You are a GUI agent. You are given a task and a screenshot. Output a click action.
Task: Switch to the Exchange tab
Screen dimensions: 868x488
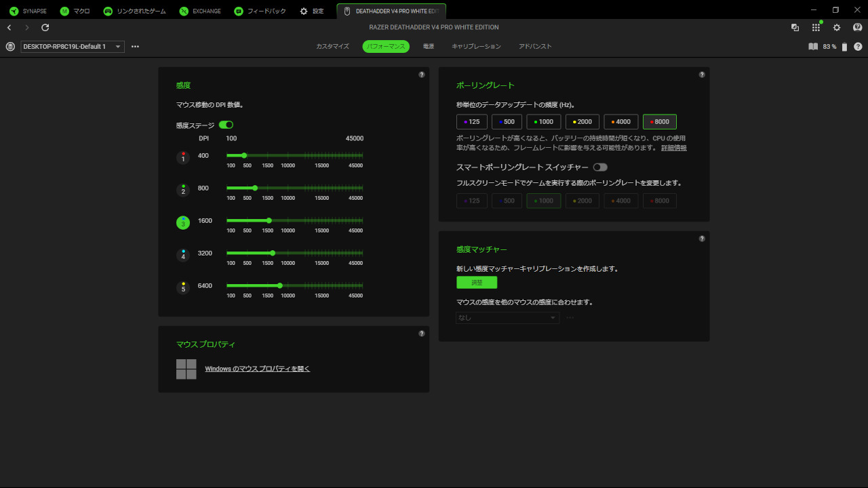[201, 11]
